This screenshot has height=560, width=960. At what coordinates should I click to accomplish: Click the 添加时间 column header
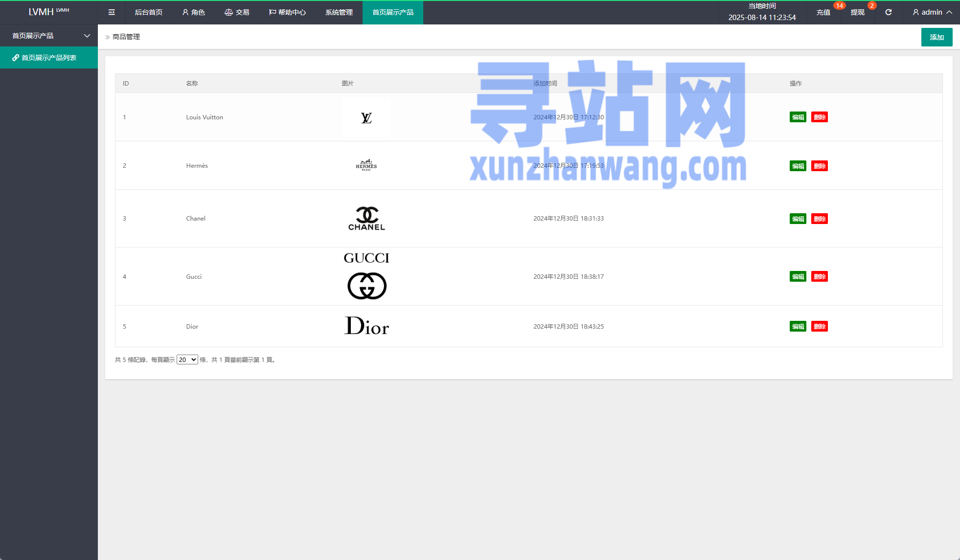(x=545, y=83)
